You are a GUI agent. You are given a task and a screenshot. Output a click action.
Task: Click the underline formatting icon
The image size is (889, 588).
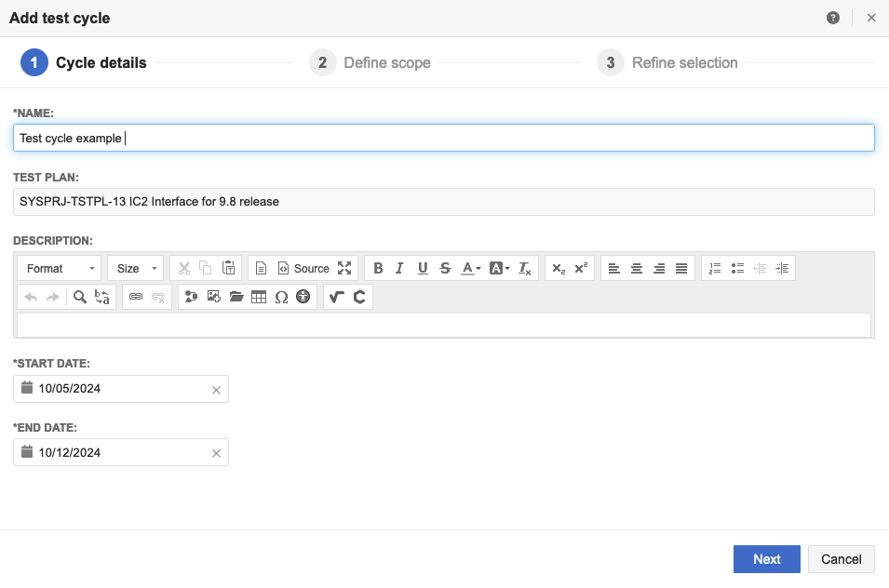423,268
